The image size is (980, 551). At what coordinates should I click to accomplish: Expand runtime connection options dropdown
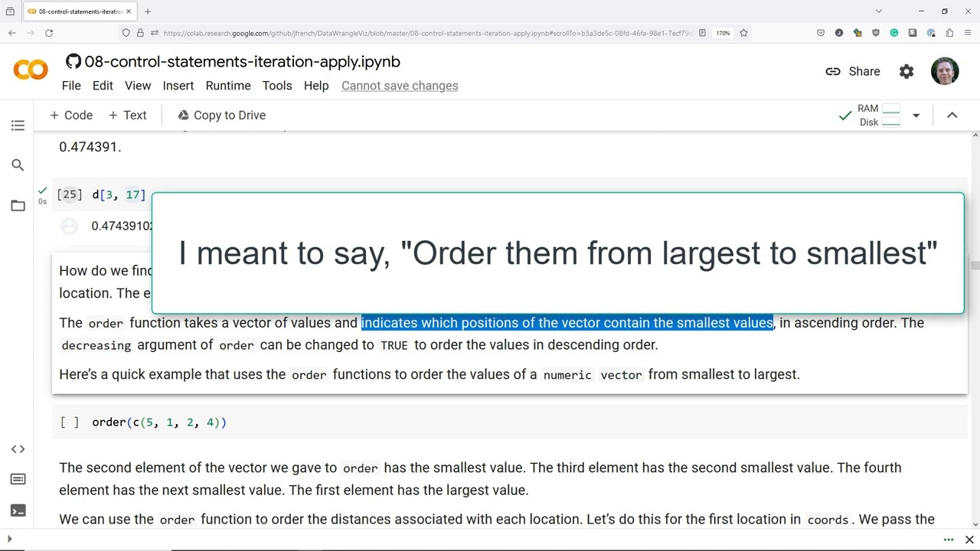[x=916, y=116]
